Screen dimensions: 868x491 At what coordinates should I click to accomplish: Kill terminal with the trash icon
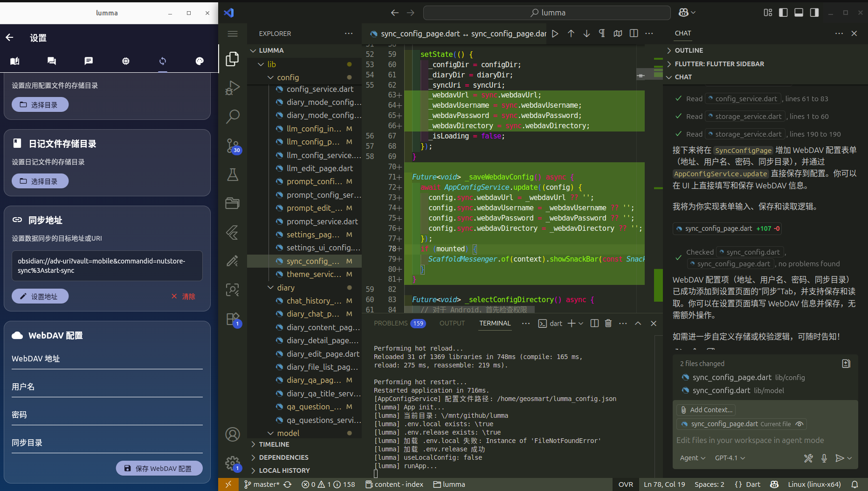(608, 323)
